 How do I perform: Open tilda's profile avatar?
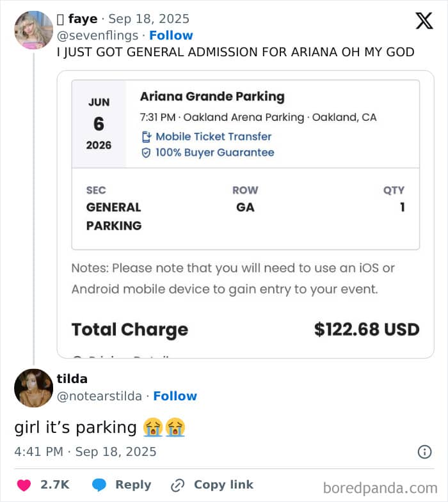(33, 388)
